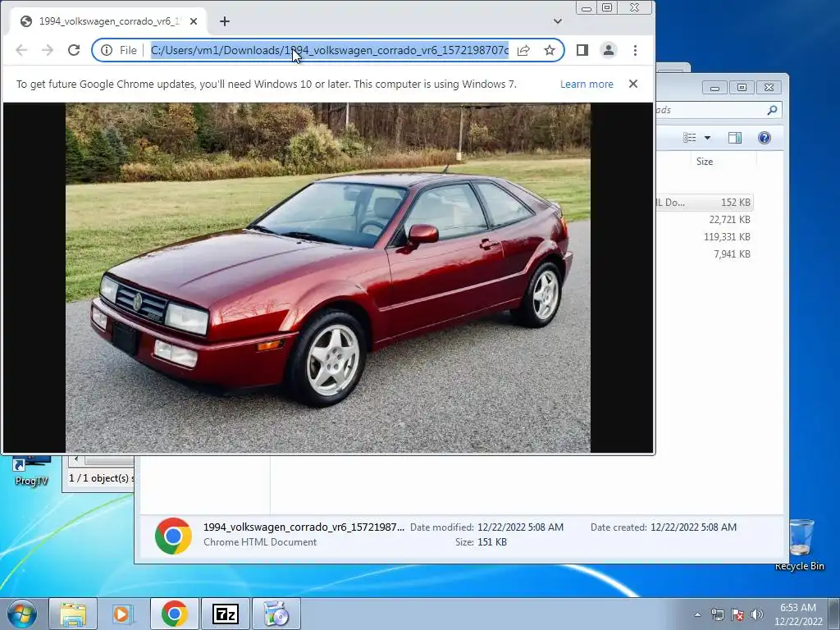
Task: Open volume speaker tray icon
Action: [x=757, y=614]
